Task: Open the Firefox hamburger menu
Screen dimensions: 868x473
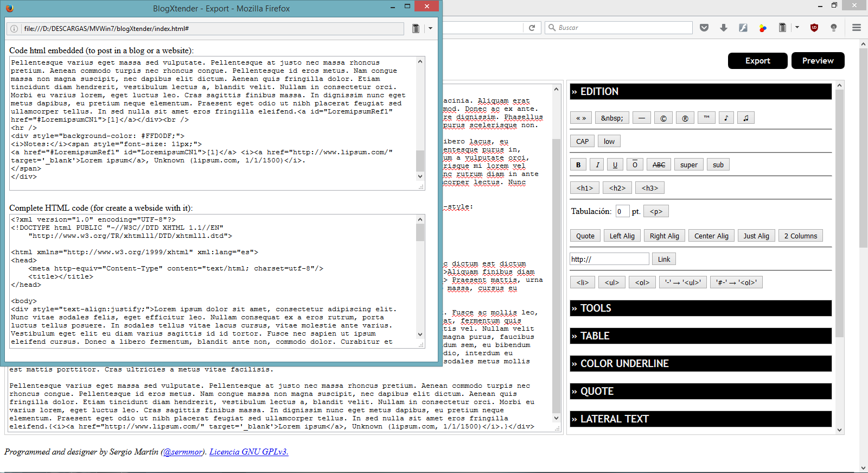Action: (857, 28)
